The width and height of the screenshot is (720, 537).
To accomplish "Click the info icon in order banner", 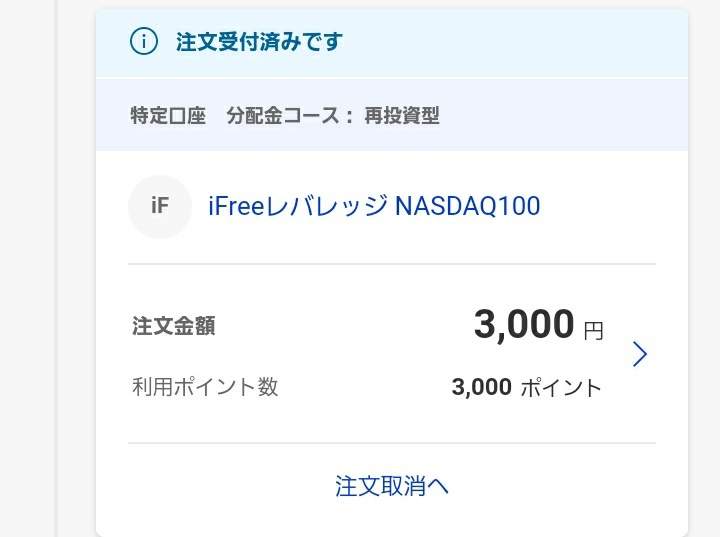I will click(144, 41).
